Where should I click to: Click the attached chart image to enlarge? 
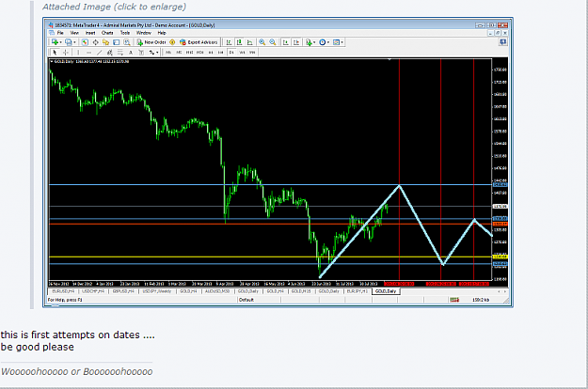point(278,163)
